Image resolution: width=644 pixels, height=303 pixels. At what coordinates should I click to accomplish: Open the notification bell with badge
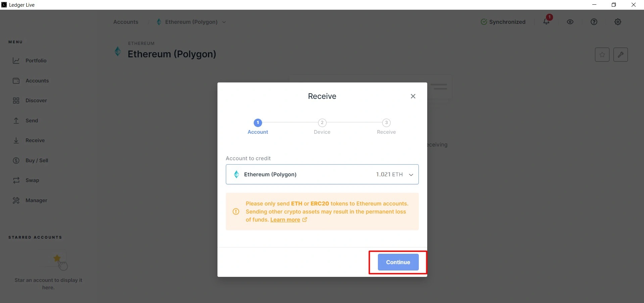[x=546, y=21]
